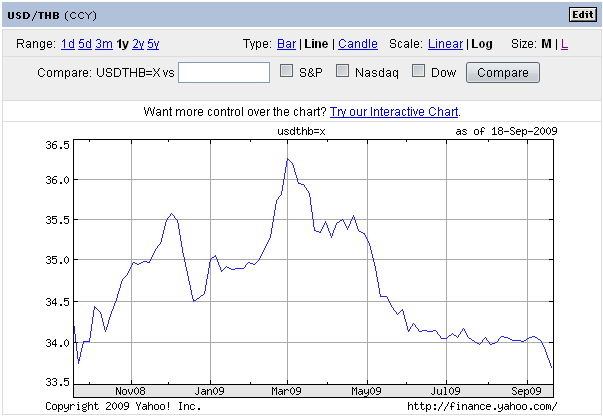Click the Mar09 axis label

click(286, 391)
